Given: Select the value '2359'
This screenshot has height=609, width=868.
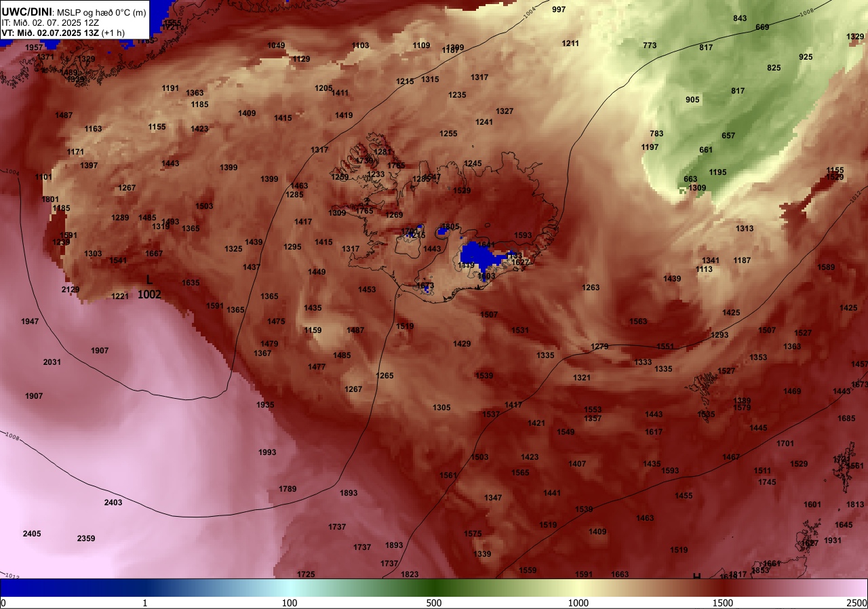Looking at the screenshot, I should click(86, 538).
